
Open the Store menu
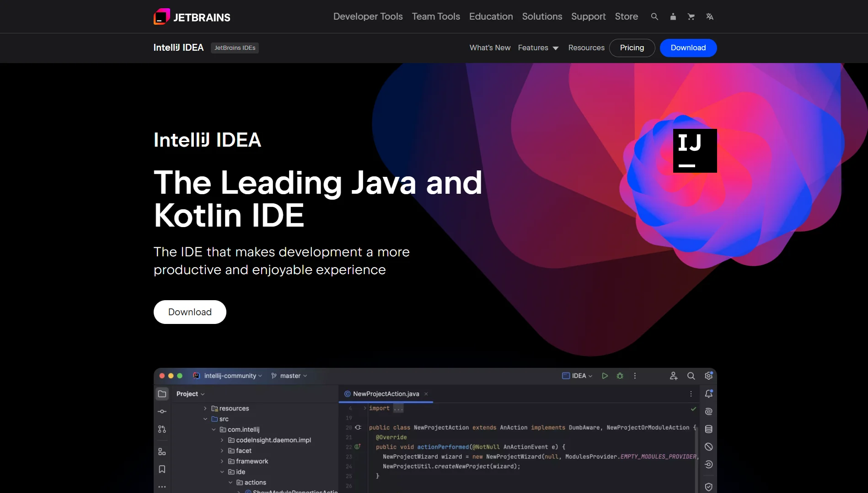pyautogui.click(x=626, y=16)
